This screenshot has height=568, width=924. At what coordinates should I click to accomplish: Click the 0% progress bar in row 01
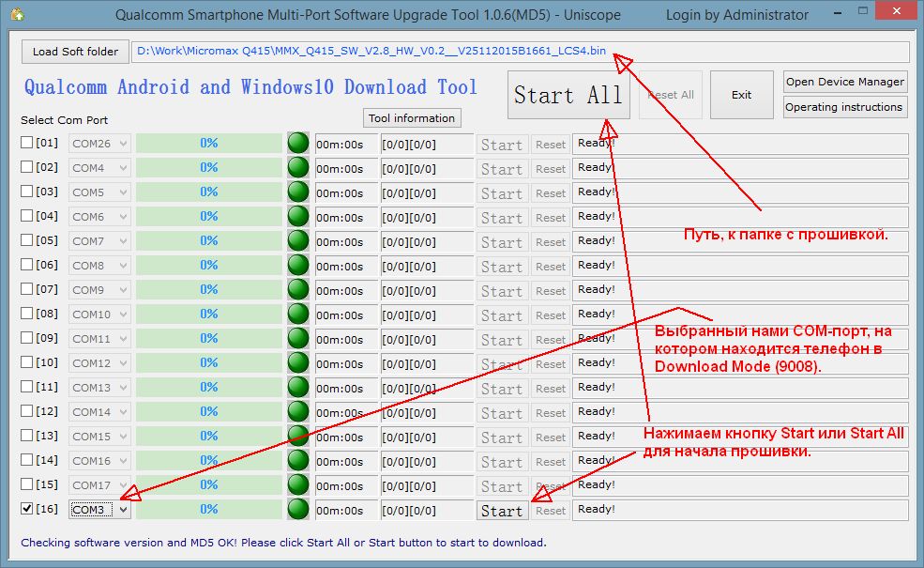[209, 144]
